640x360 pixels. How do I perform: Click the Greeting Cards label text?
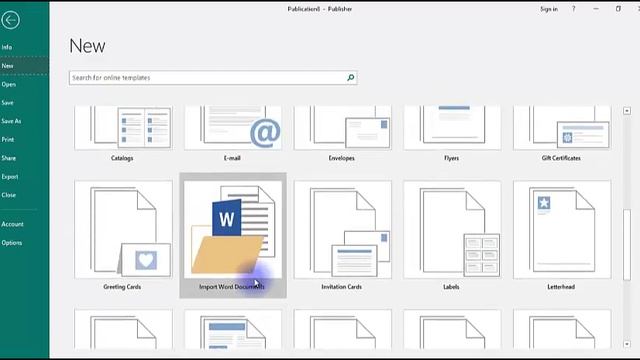coord(122,287)
